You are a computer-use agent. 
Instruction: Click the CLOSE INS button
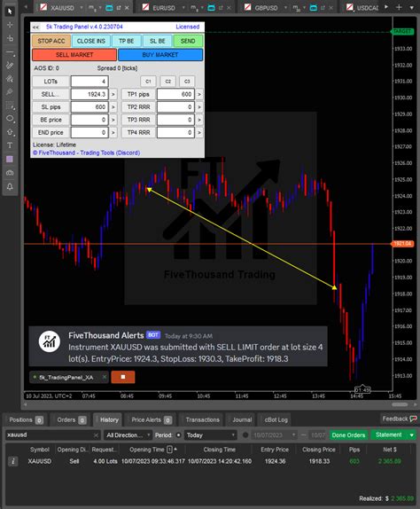point(91,41)
